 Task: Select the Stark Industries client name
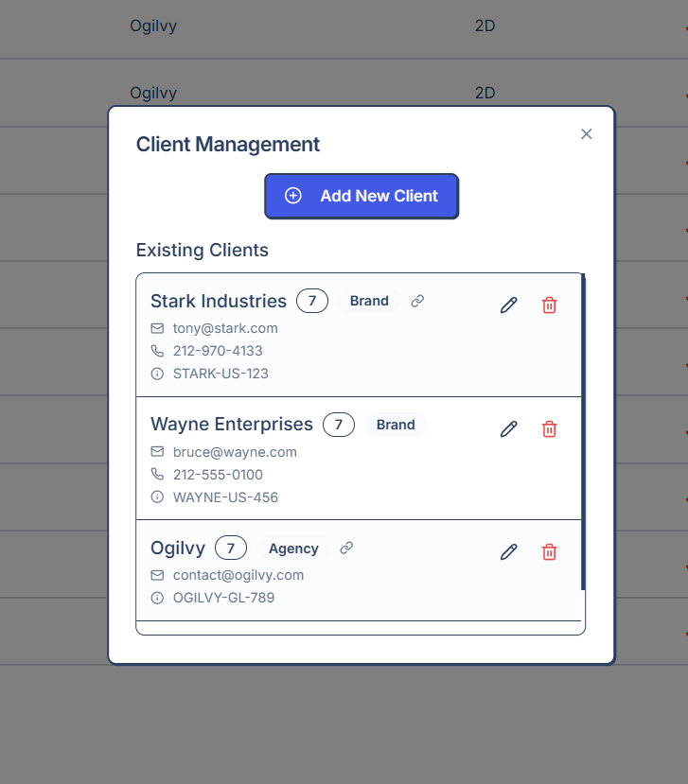click(x=219, y=301)
